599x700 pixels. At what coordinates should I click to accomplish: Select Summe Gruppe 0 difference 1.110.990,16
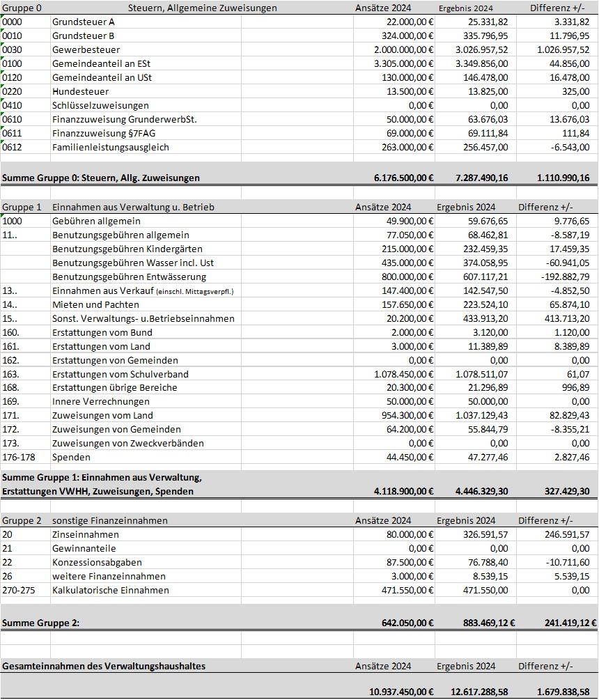coord(563,178)
